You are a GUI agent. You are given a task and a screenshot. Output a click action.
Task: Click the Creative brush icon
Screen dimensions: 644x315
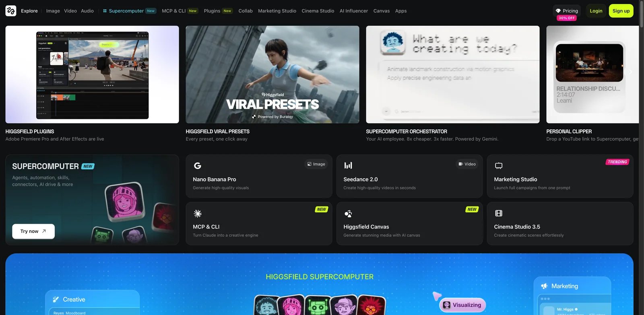(x=56, y=299)
